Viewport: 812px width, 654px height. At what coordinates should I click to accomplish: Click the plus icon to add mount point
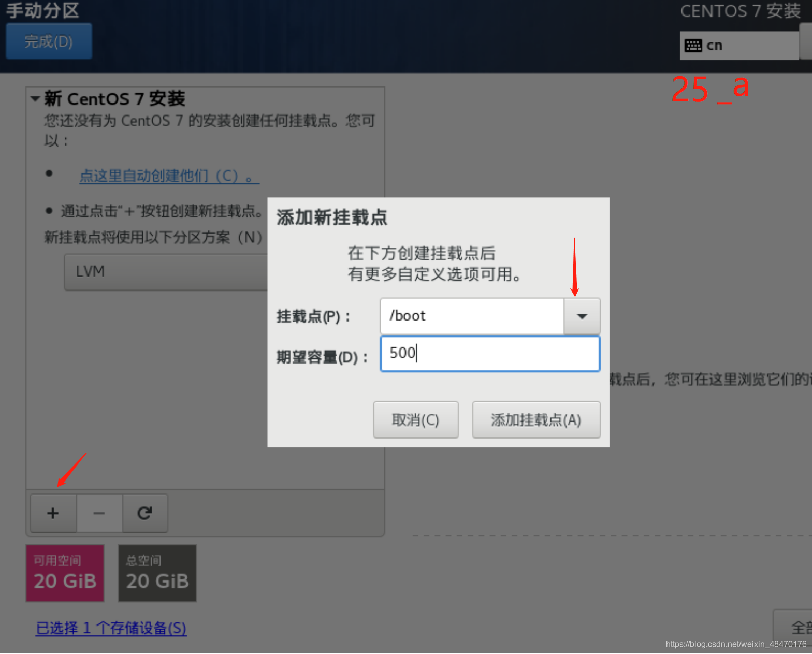pos(53,513)
